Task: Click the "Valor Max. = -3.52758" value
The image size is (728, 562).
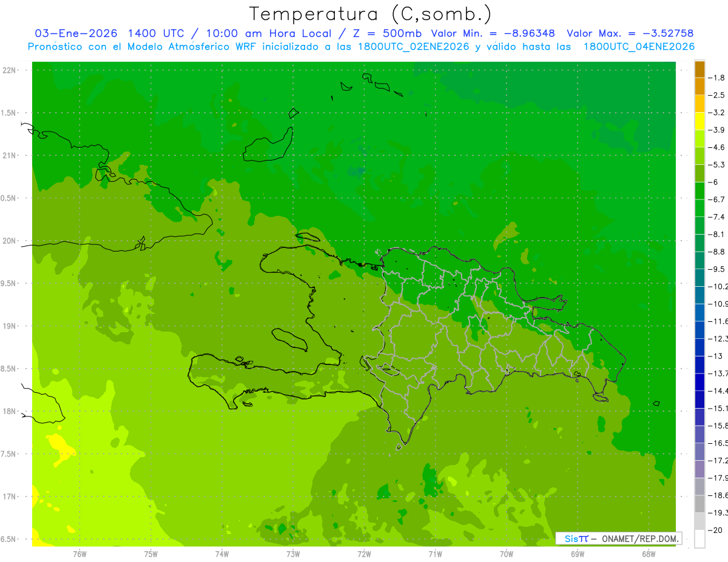Action: 630,33
